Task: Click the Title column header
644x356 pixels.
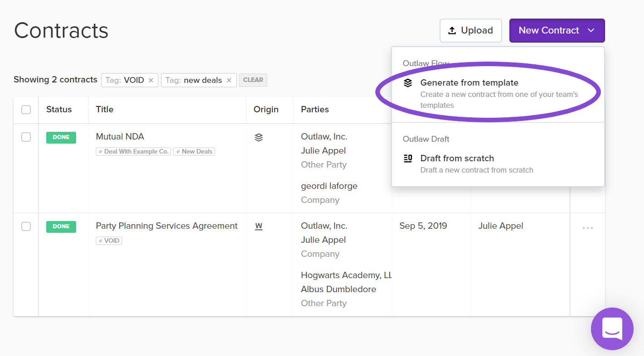Action: coord(105,109)
